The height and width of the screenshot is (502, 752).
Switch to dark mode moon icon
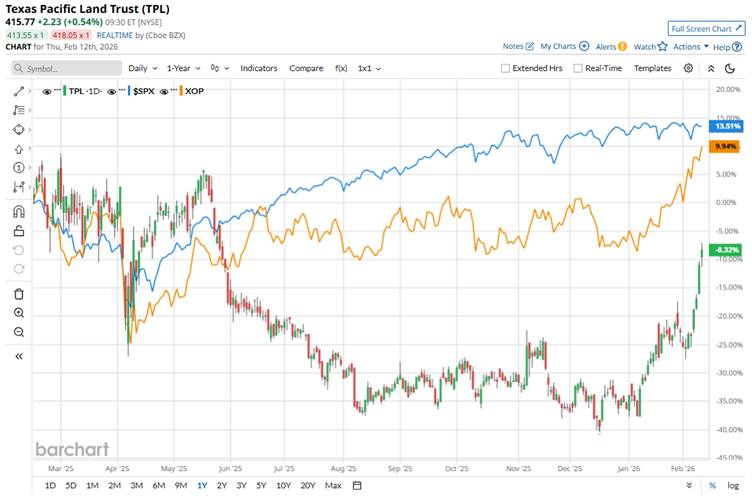[711, 68]
